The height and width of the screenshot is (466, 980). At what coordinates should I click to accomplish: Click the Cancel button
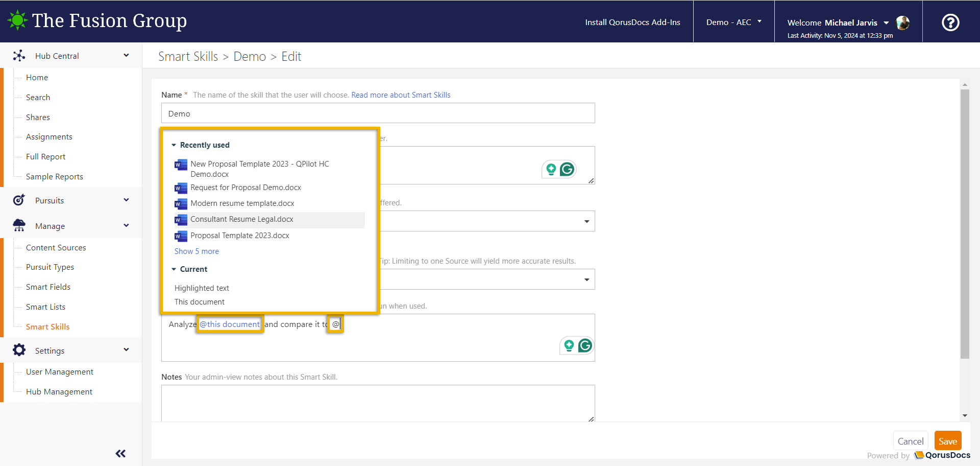[910, 441]
